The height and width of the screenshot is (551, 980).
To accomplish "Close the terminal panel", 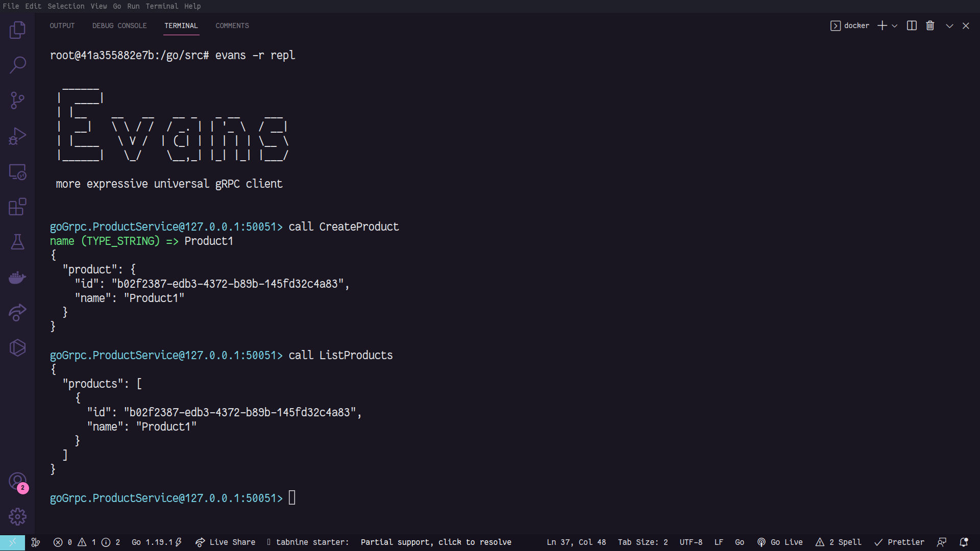I will click(966, 26).
